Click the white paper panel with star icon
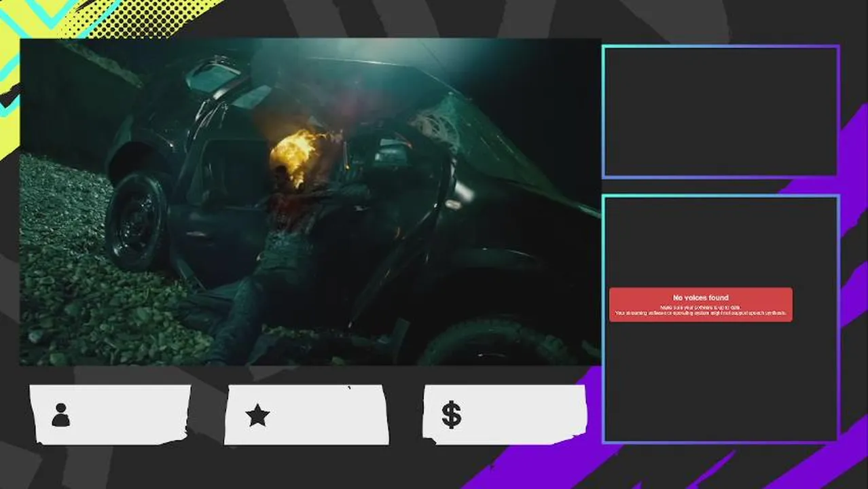Screen dimensions: 868x489 click(306, 414)
